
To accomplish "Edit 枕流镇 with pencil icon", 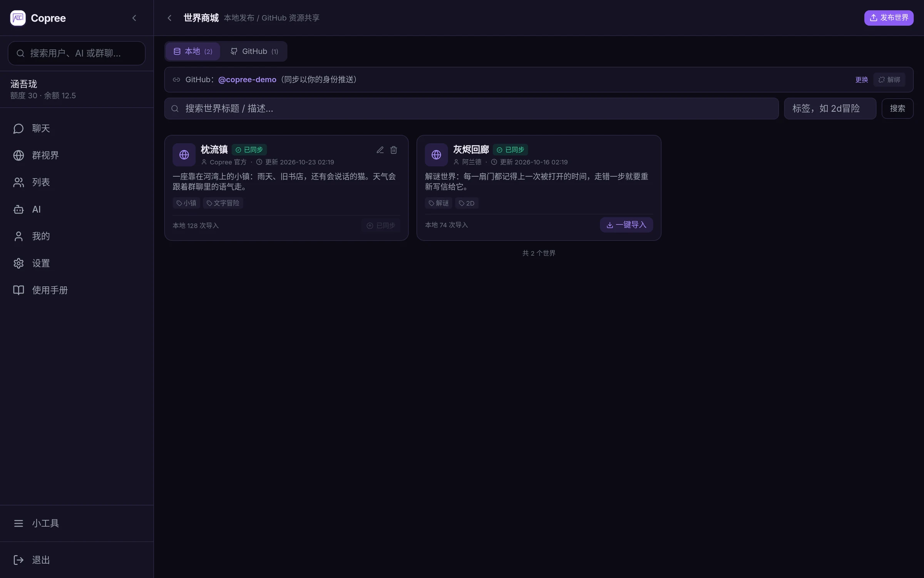I will coord(380,150).
